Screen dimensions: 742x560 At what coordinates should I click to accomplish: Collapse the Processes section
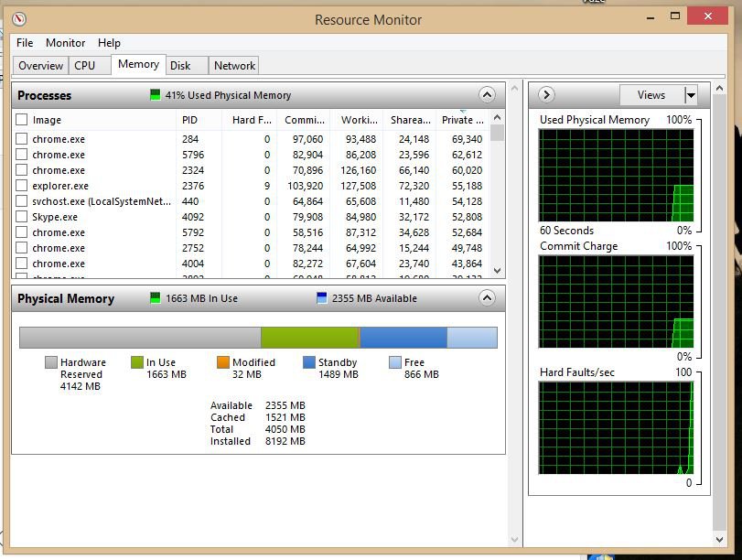(x=487, y=95)
